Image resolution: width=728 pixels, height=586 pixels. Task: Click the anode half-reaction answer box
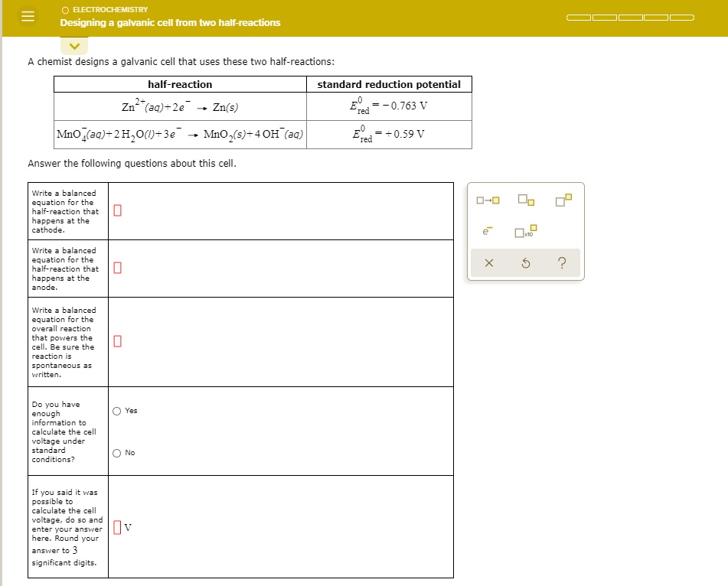point(116,268)
